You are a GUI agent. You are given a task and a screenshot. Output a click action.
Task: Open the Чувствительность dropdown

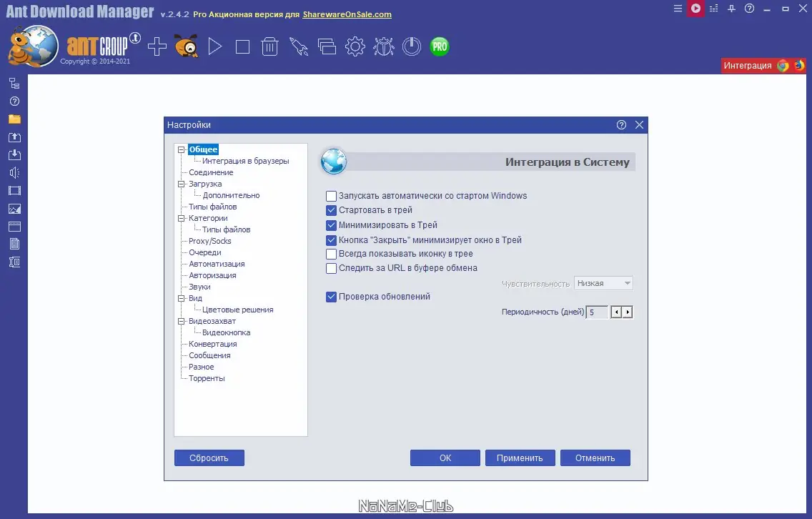pos(603,283)
